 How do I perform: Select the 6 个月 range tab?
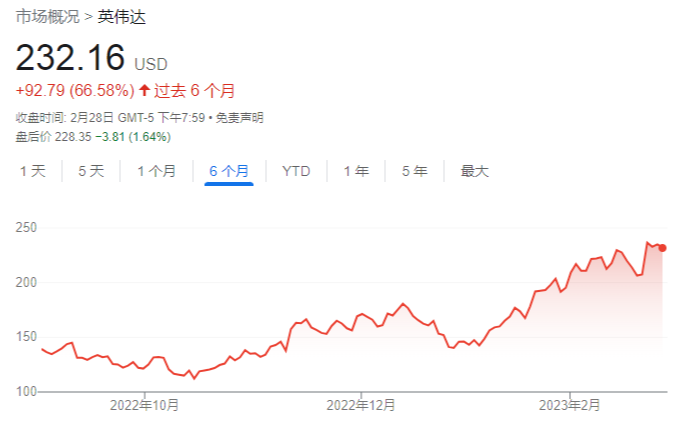coord(229,171)
